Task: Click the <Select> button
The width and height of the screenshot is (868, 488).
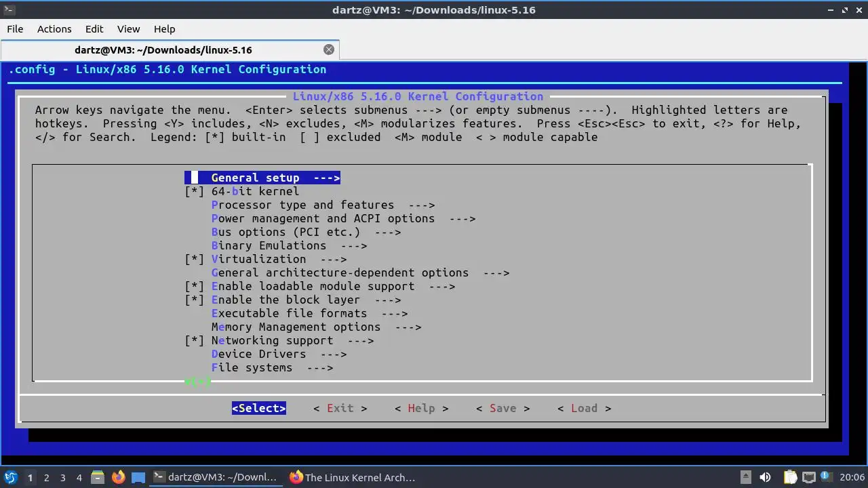Action: coord(259,408)
